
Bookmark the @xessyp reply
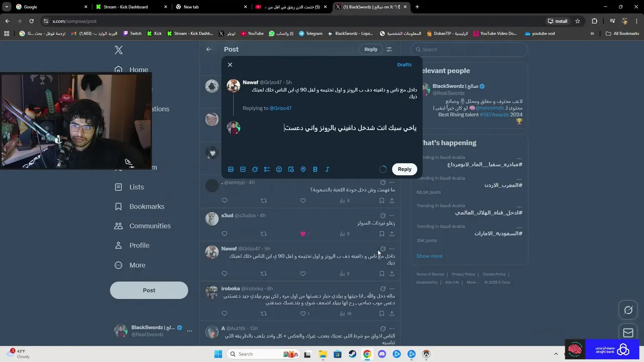tap(382, 201)
